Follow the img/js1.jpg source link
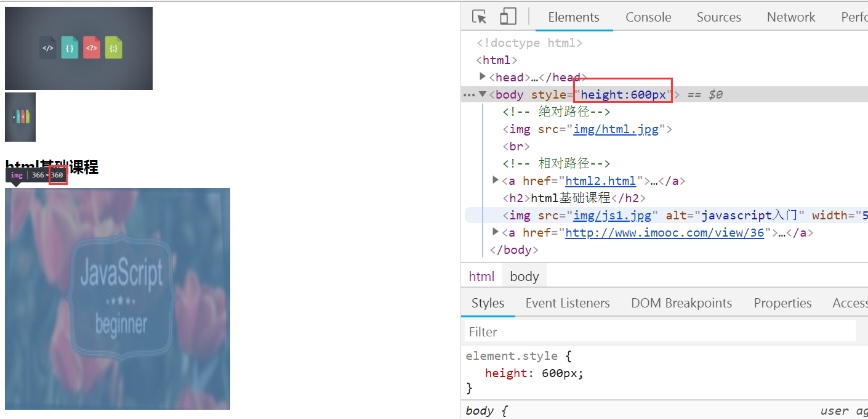This screenshot has width=868, height=419. (x=612, y=216)
